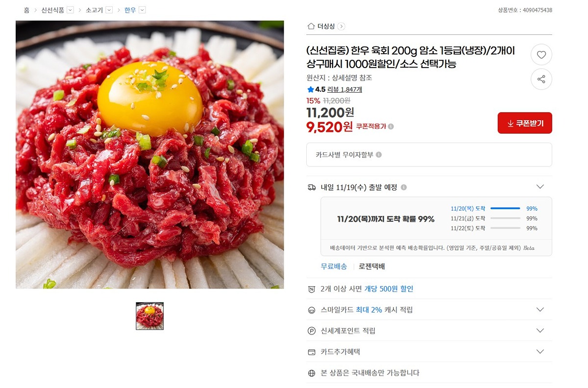Open 리뷰 1,847개 link
Viewport: 588px width, 388px height.
(344, 90)
